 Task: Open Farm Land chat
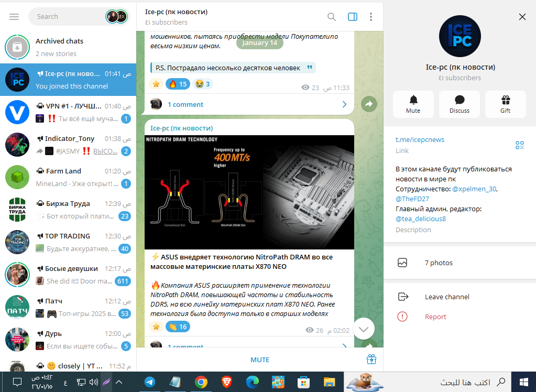(x=68, y=177)
